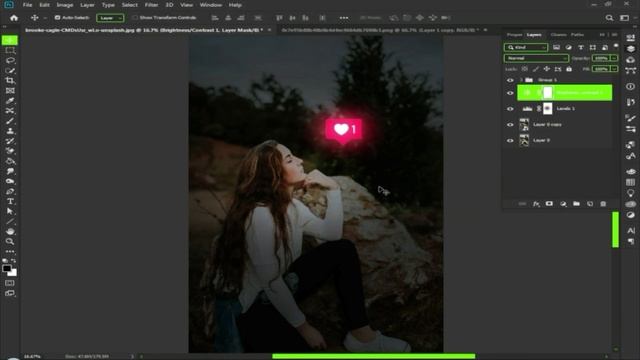Switch to the second PNG document tab

coord(380,30)
